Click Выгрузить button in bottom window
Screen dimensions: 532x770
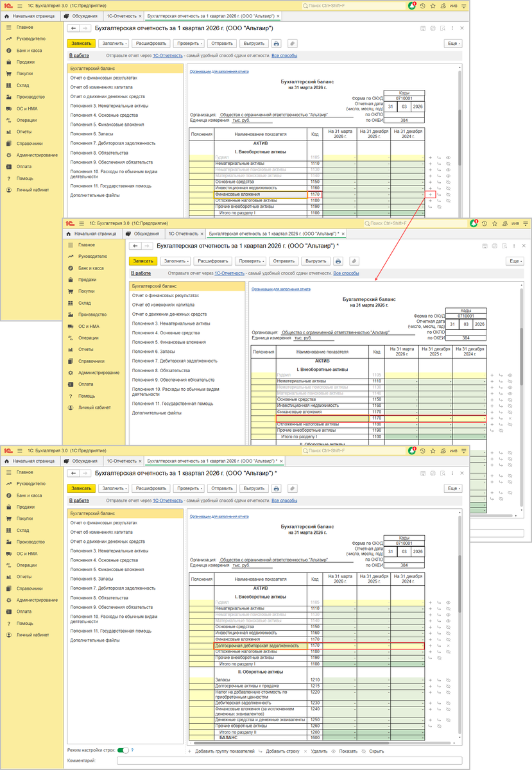point(253,488)
